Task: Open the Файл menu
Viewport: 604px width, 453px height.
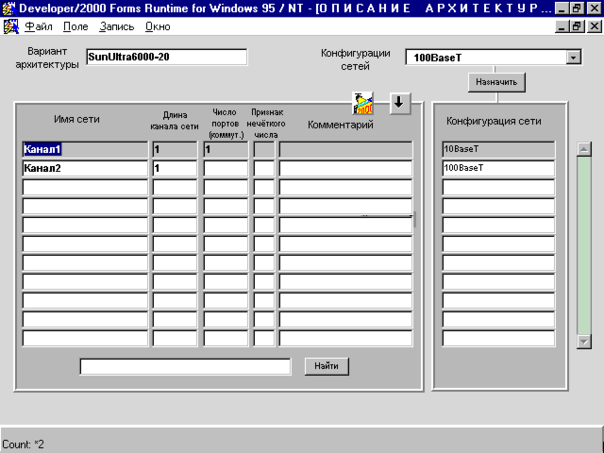Action: (38, 27)
